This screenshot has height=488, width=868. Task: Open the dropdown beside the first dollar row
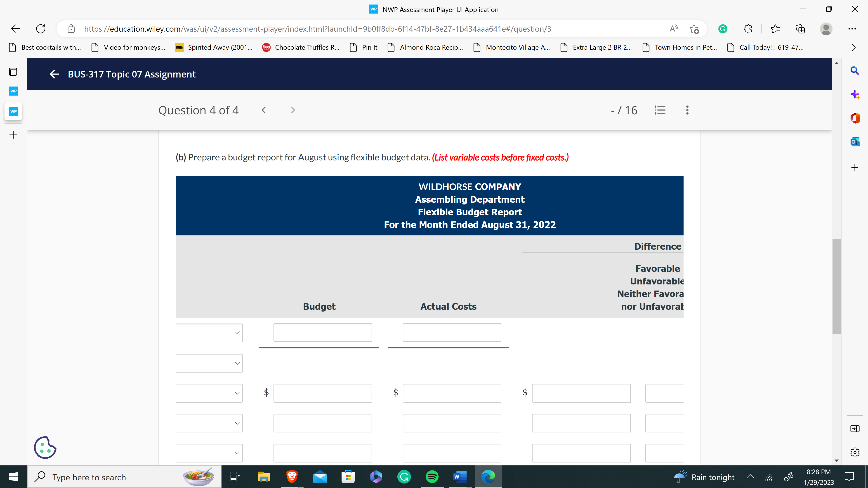click(x=209, y=393)
